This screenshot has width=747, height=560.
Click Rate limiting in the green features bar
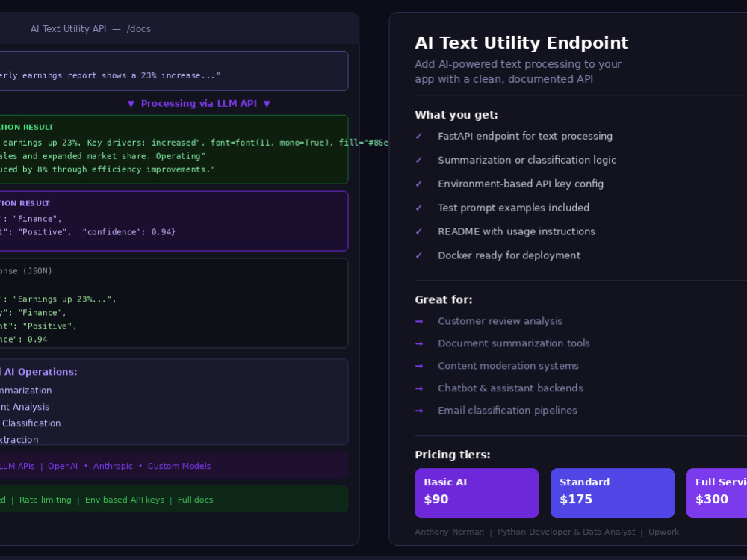coord(46,500)
